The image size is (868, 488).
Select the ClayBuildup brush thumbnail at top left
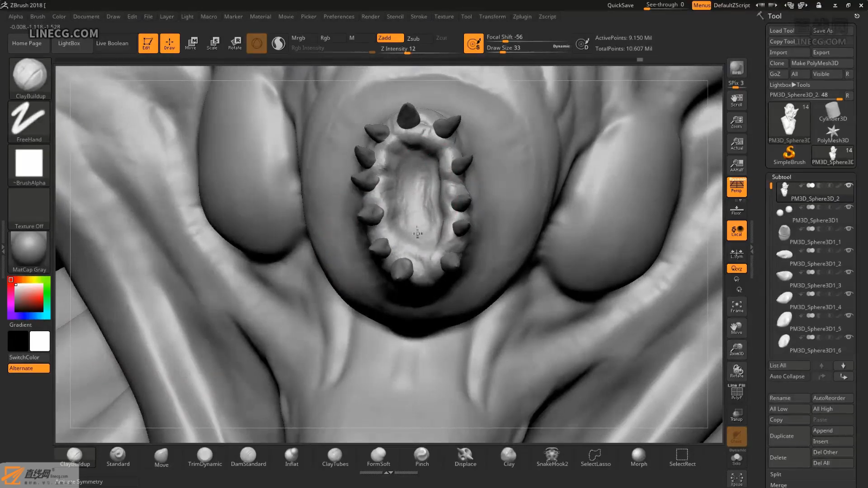tap(30, 79)
